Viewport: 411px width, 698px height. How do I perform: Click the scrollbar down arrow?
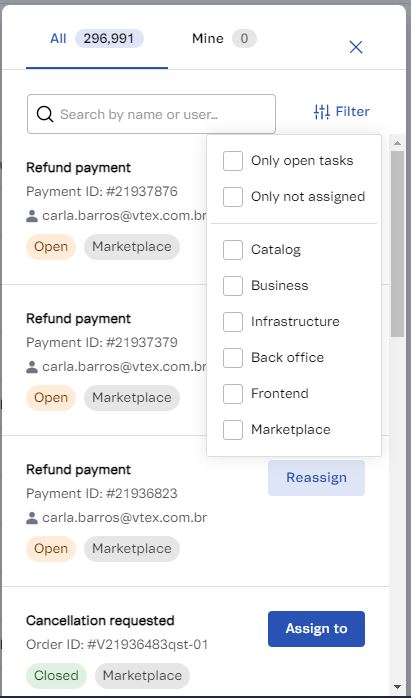click(397, 687)
